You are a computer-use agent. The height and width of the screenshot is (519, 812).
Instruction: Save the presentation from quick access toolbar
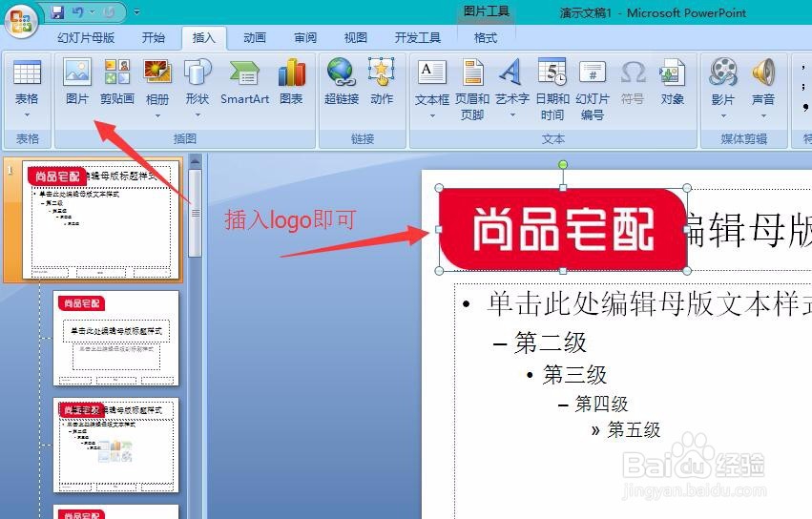click(58, 11)
